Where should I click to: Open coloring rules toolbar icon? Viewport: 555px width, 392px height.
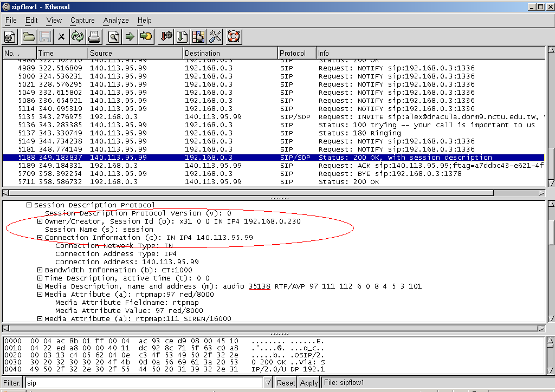pos(198,37)
